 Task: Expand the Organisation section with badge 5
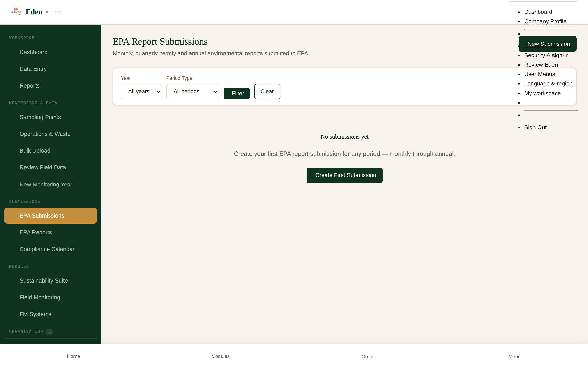[x=31, y=331]
